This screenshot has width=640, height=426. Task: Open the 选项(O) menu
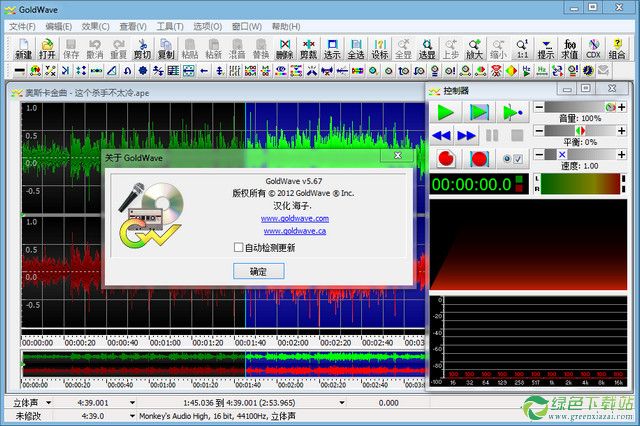point(207,27)
